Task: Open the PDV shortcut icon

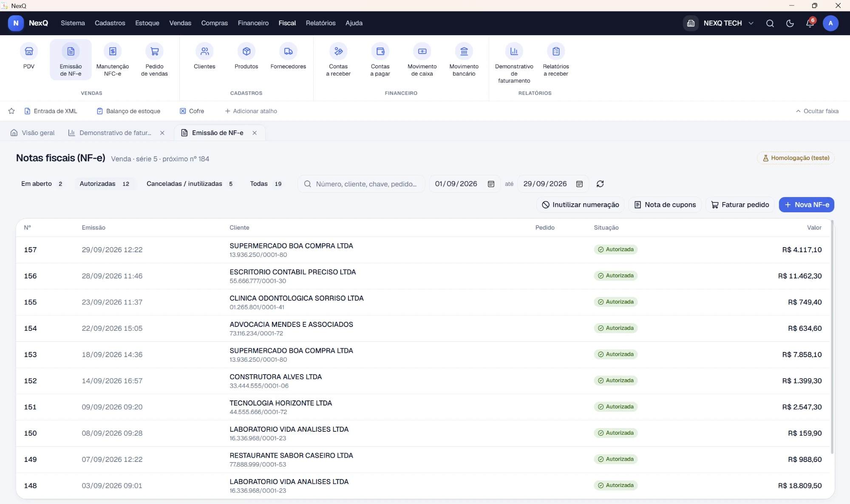Action: [x=29, y=57]
